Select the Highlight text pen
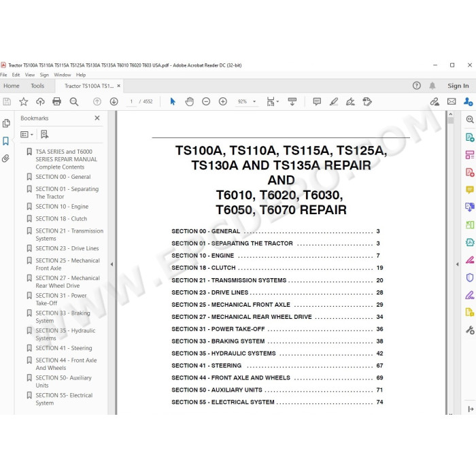 coord(334,101)
